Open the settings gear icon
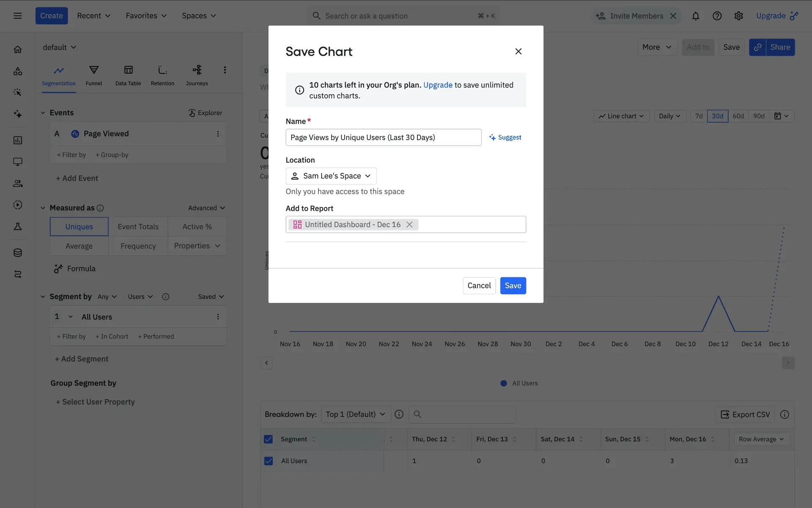812x508 pixels. click(x=738, y=16)
